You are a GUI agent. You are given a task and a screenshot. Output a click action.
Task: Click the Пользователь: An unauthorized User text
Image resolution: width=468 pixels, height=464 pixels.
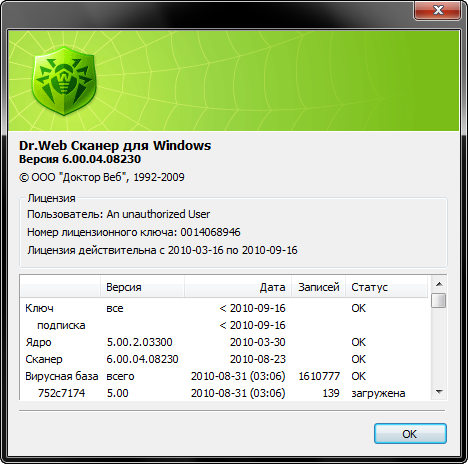click(118, 214)
